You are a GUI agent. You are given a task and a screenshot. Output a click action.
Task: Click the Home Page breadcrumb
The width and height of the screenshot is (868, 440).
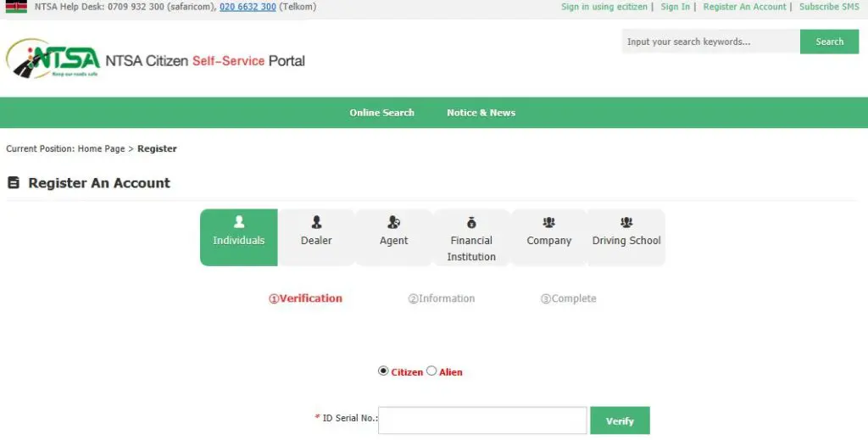(x=102, y=148)
